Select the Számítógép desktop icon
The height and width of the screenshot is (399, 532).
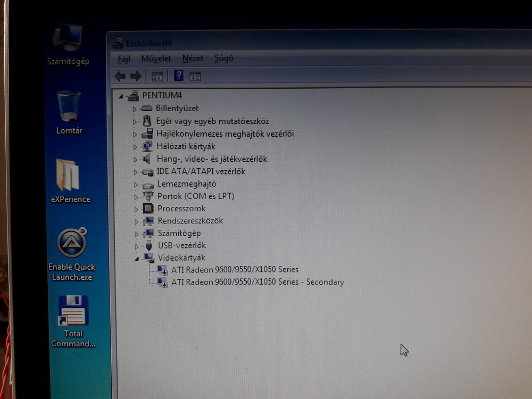pos(68,44)
